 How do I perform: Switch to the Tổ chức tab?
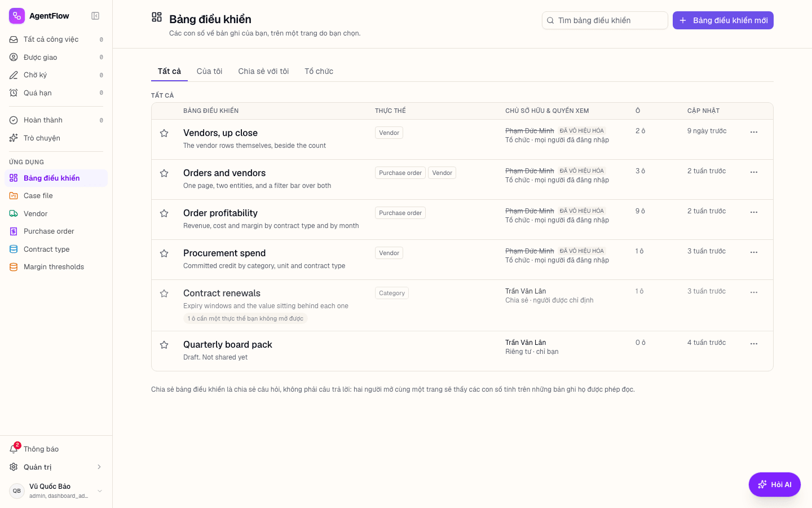click(319, 71)
